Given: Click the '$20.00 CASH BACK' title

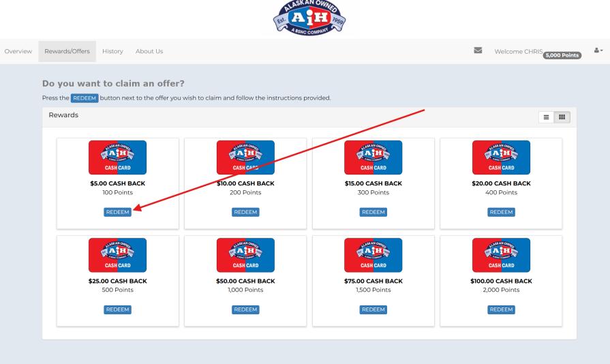Looking at the screenshot, I should pyautogui.click(x=501, y=183).
